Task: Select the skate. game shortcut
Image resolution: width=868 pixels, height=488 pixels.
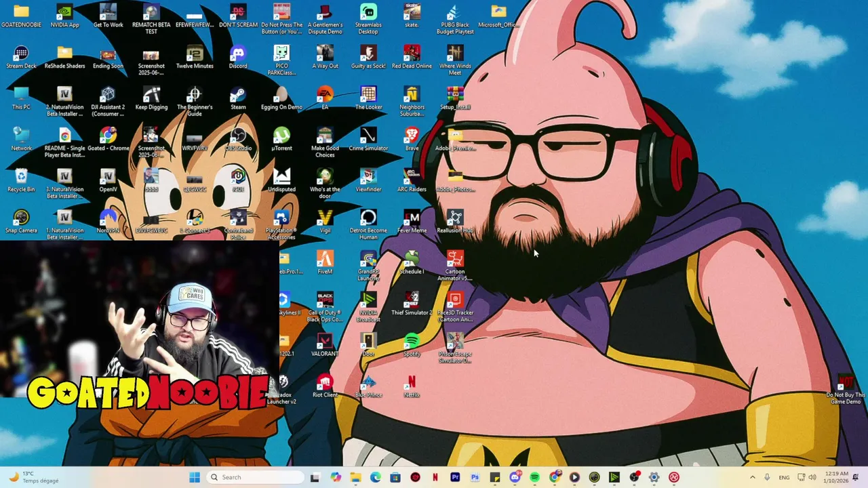Action: click(x=412, y=16)
